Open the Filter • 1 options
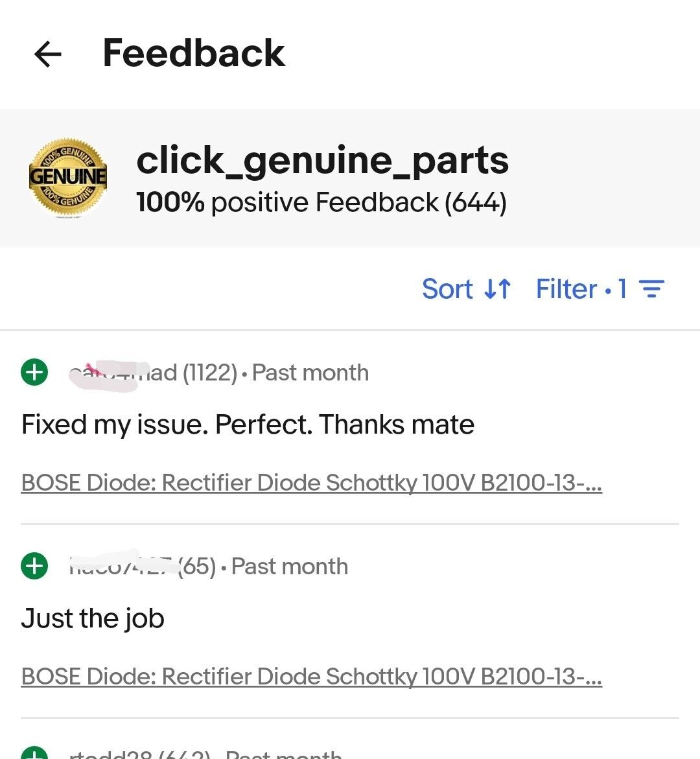700x759 pixels. [x=600, y=289]
